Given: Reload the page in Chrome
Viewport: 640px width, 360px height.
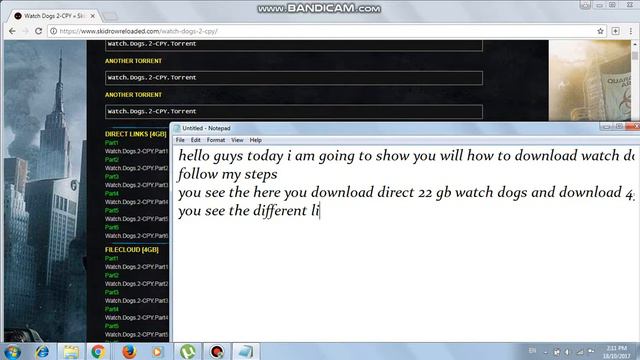Looking at the screenshot, I should tap(38, 31).
